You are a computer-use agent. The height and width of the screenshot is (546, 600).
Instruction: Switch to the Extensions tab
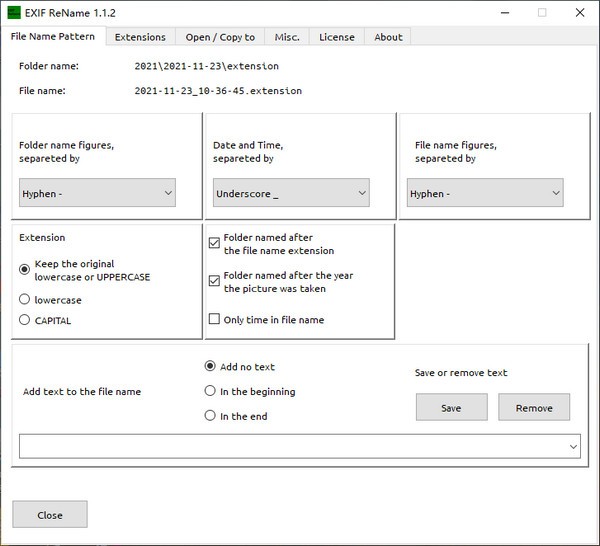coord(140,37)
